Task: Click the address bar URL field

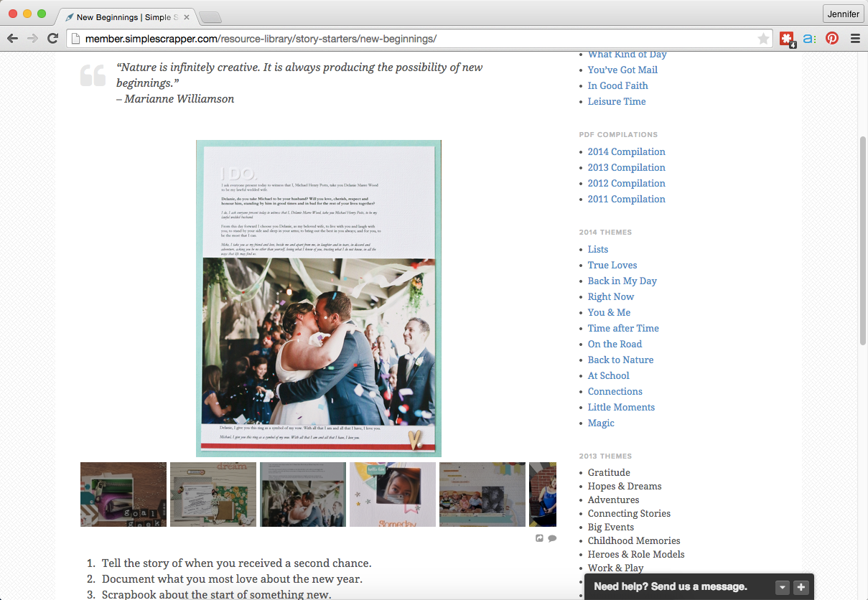Action: pos(416,39)
